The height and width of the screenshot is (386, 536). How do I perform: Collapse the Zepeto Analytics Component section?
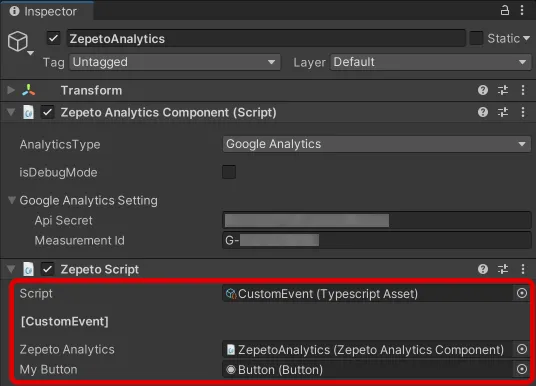pos(11,112)
